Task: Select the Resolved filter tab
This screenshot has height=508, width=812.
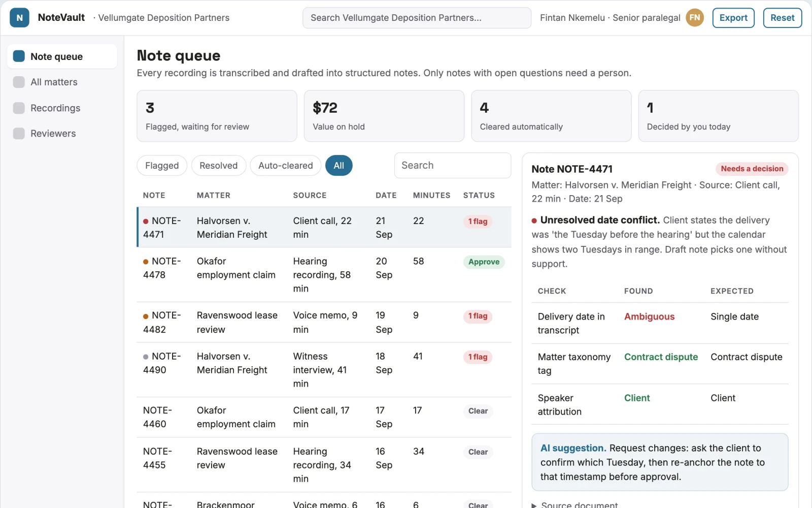Action: (x=218, y=166)
